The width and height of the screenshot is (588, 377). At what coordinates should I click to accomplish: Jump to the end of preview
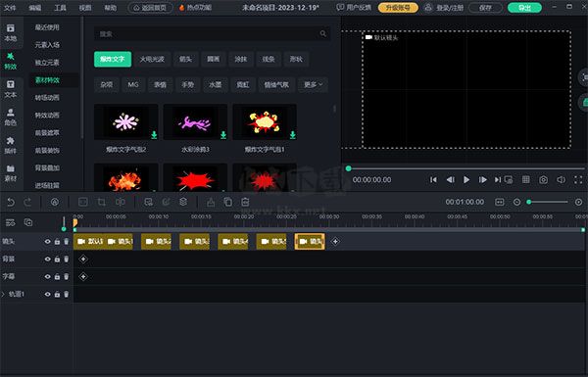[x=497, y=180]
